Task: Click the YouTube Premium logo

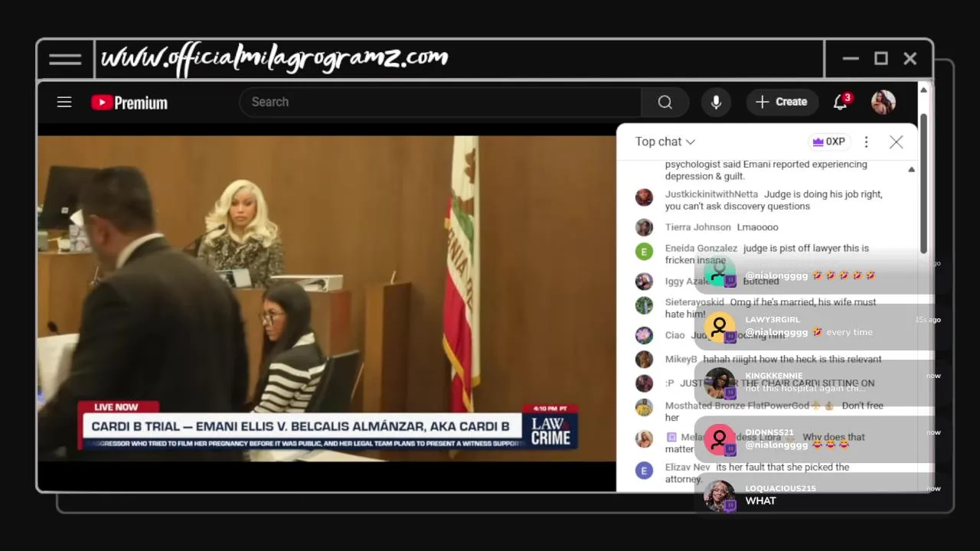Action: click(x=129, y=103)
